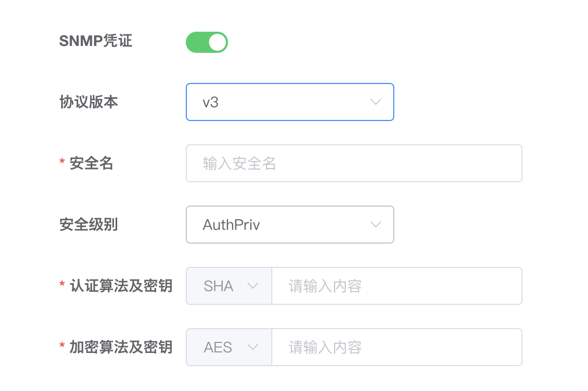Screen dimensions: 588x391
Task: Click the 加密算法及密钥 label
Action: coord(121,347)
